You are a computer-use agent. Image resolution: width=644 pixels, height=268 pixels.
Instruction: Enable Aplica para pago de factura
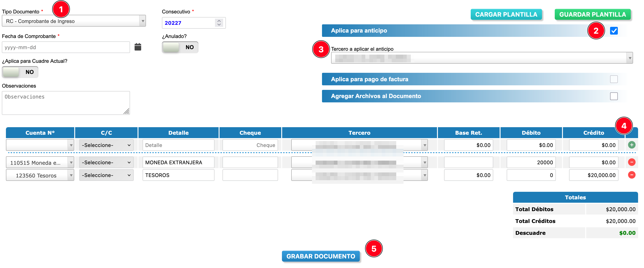(613, 79)
